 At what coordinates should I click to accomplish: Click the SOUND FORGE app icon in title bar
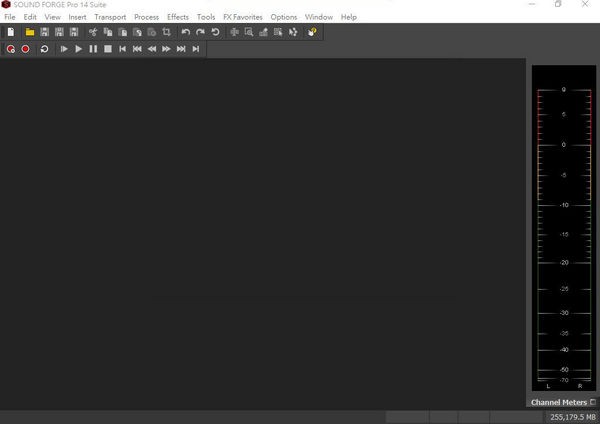coord(6,4)
